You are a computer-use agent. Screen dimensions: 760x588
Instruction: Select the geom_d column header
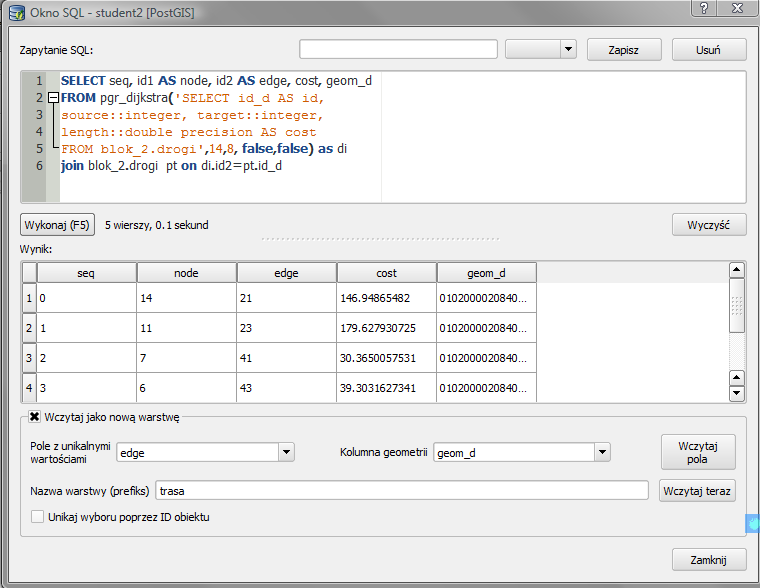tap(487, 273)
